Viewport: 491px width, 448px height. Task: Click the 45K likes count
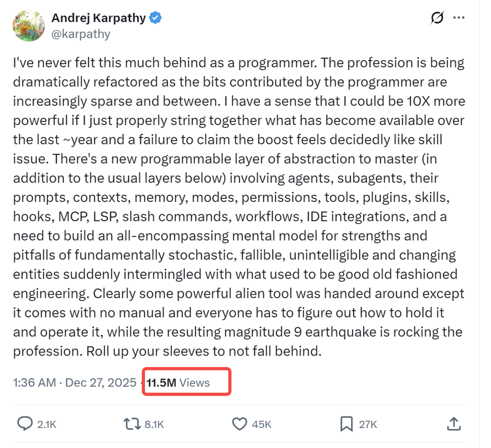[x=262, y=424]
